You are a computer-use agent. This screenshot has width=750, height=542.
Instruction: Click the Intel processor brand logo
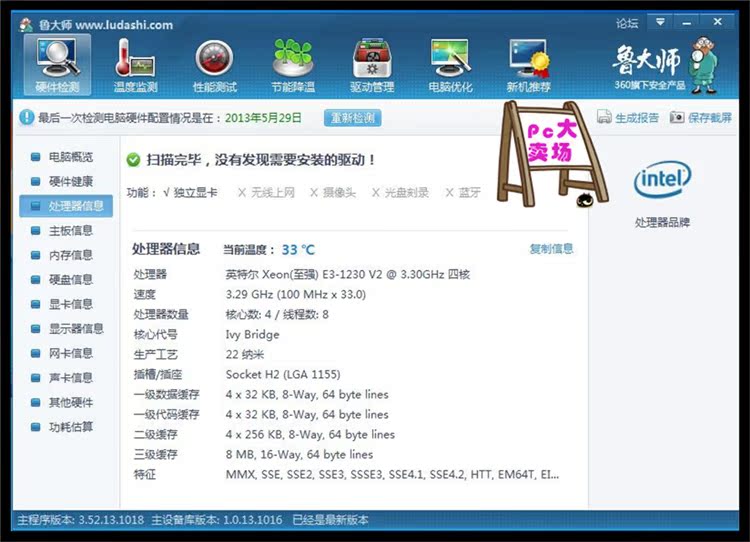coord(662,181)
